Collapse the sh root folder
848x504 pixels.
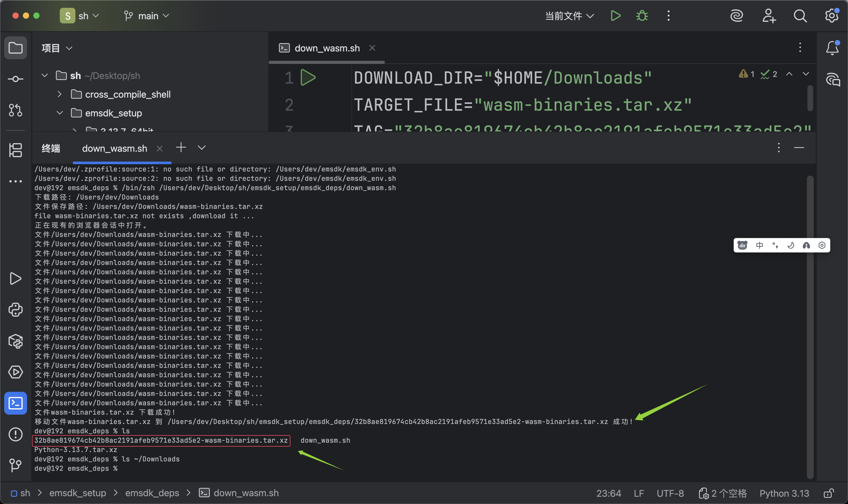(44, 75)
